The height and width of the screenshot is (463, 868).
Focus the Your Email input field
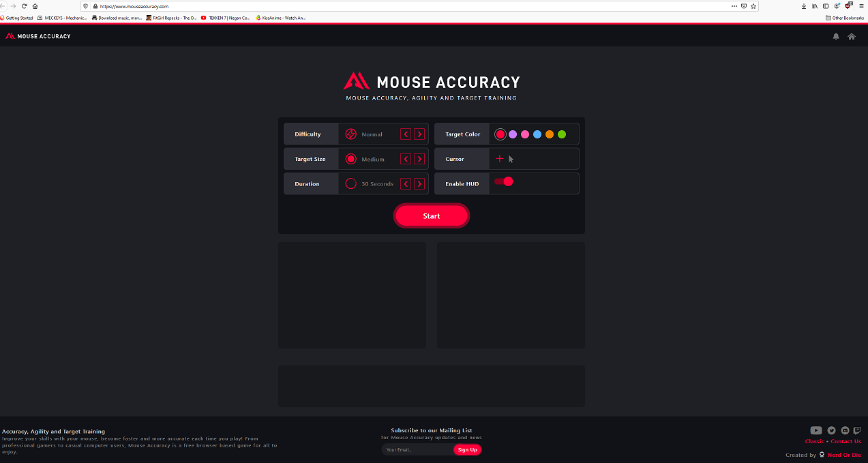[x=417, y=449]
